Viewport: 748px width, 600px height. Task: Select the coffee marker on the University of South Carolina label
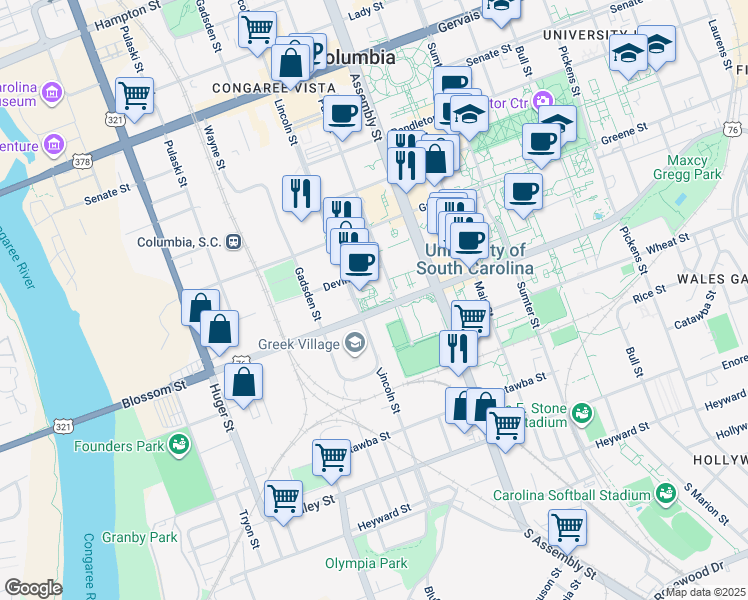469,241
